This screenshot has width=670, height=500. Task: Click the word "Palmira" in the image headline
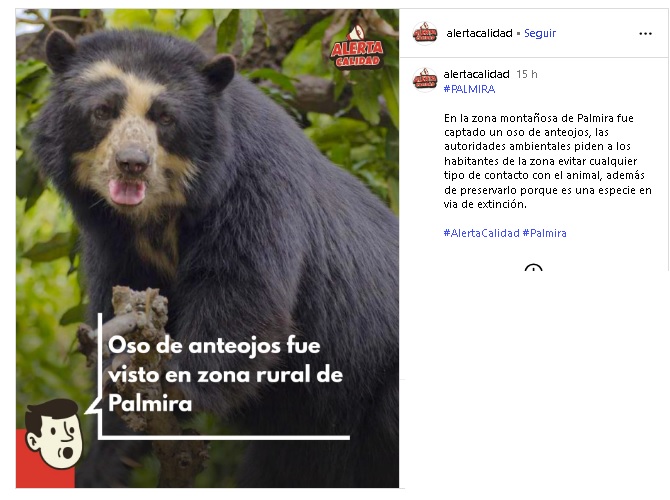tap(150, 403)
